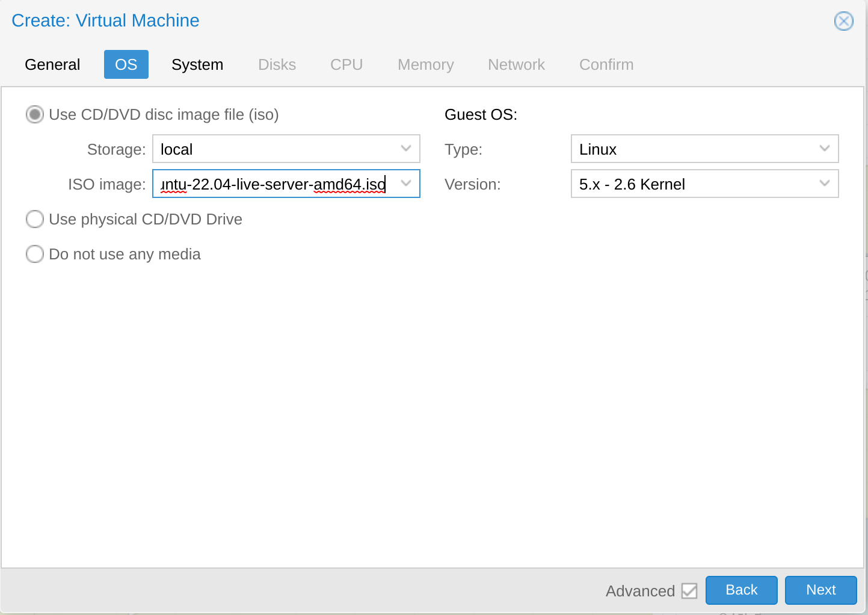Jump to the Confirm tab

606,64
